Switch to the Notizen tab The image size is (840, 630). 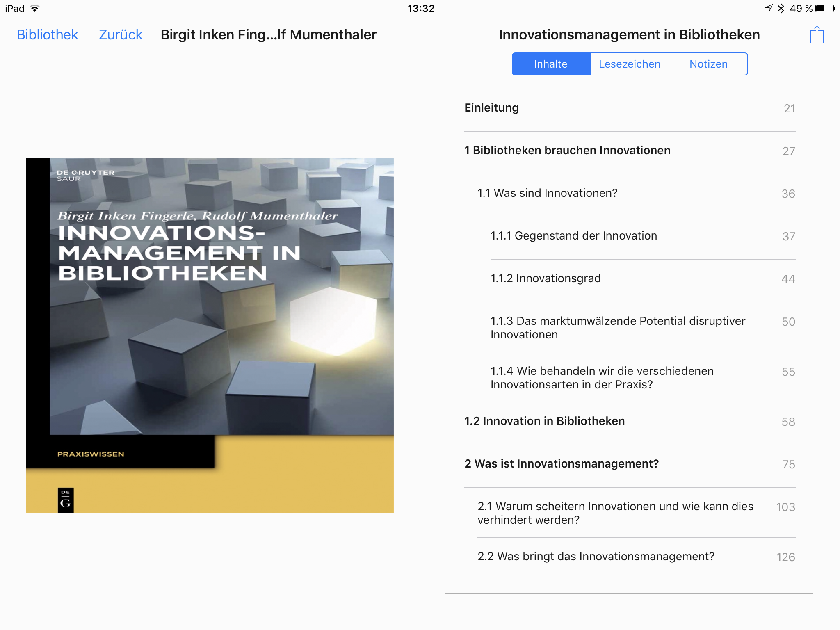(708, 64)
